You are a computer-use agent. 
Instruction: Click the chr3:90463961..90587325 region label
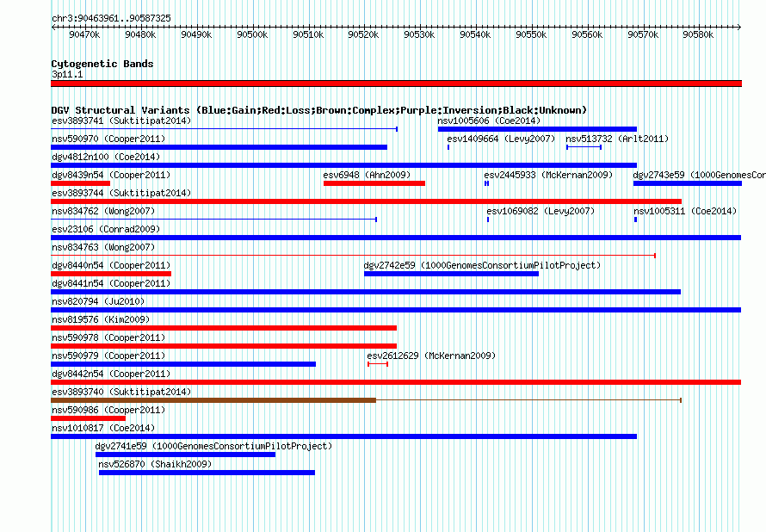(111, 19)
